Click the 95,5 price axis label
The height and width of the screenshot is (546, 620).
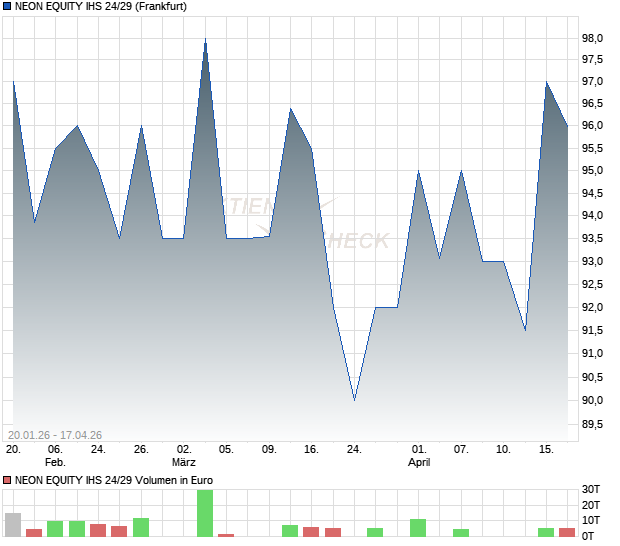592,149
